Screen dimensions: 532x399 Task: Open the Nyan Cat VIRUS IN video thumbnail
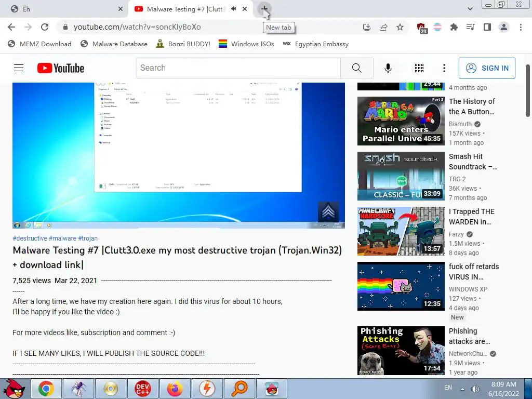tap(401, 286)
